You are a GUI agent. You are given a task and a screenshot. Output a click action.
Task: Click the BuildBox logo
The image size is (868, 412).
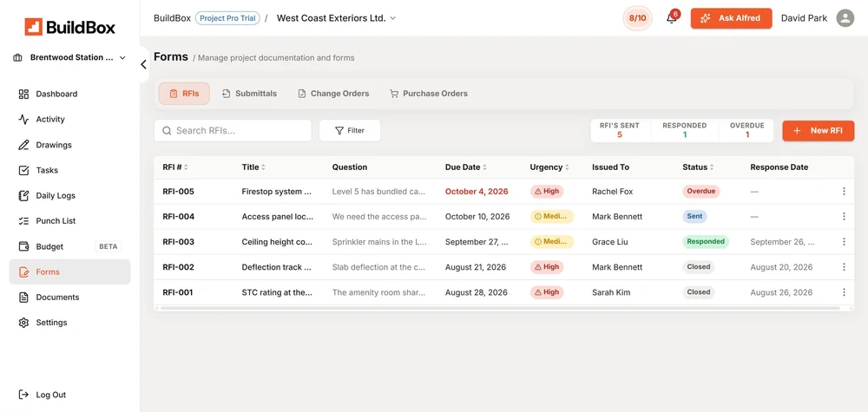pyautogui.click(x=69, y=27)
